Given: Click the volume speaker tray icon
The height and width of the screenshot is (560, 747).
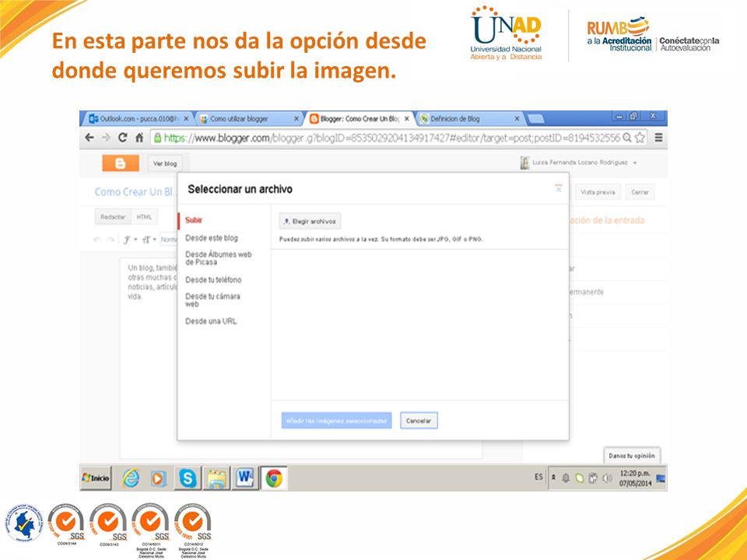Looking at the screenshot, I should point(607,478).
